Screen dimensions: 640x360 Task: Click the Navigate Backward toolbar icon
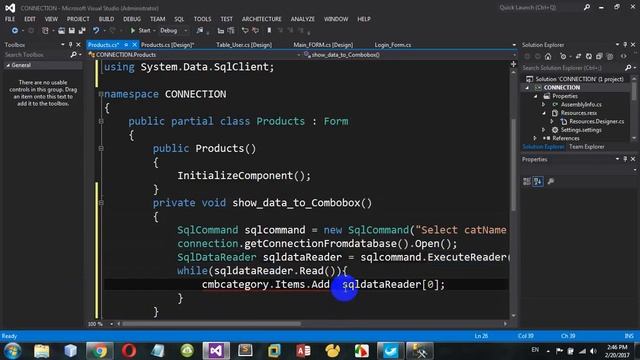tap(15, 31)
